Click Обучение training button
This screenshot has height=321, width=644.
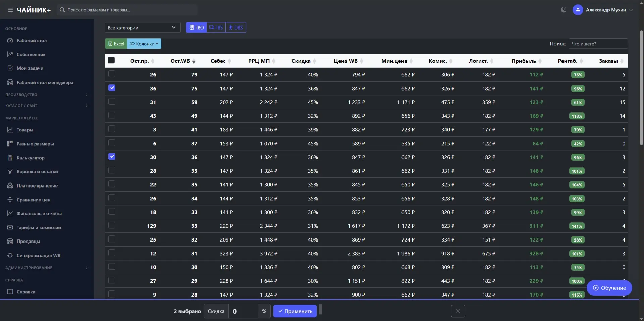[x=609, y=288]
